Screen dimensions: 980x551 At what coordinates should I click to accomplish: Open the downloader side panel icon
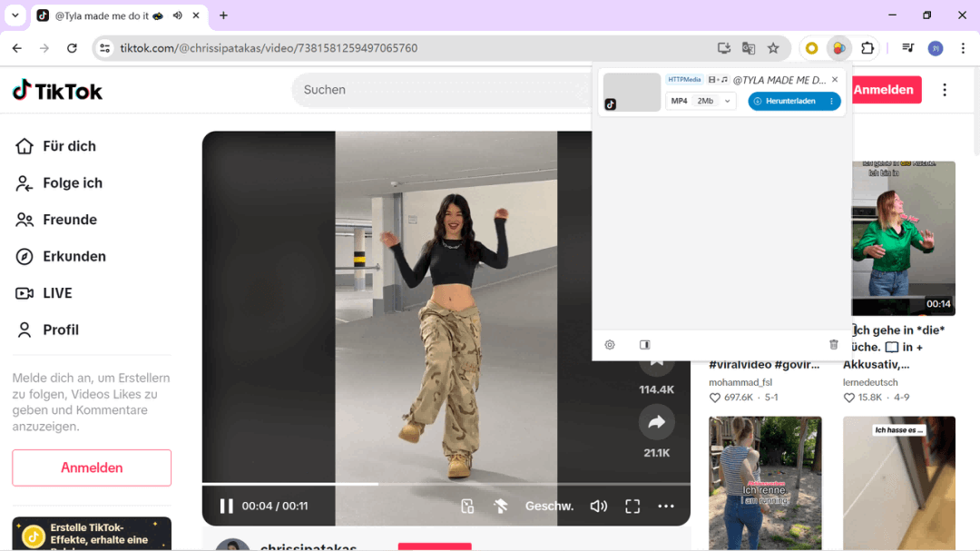(x=645, y=345)
